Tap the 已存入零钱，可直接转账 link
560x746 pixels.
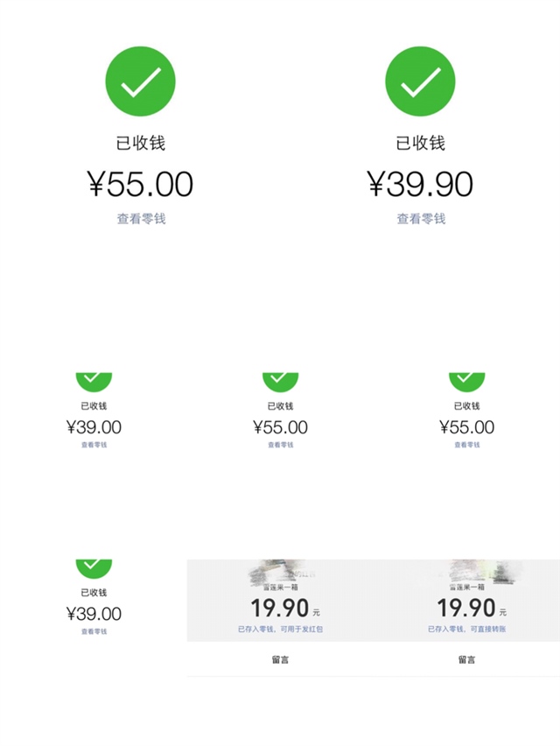click(x=467, y=629)
